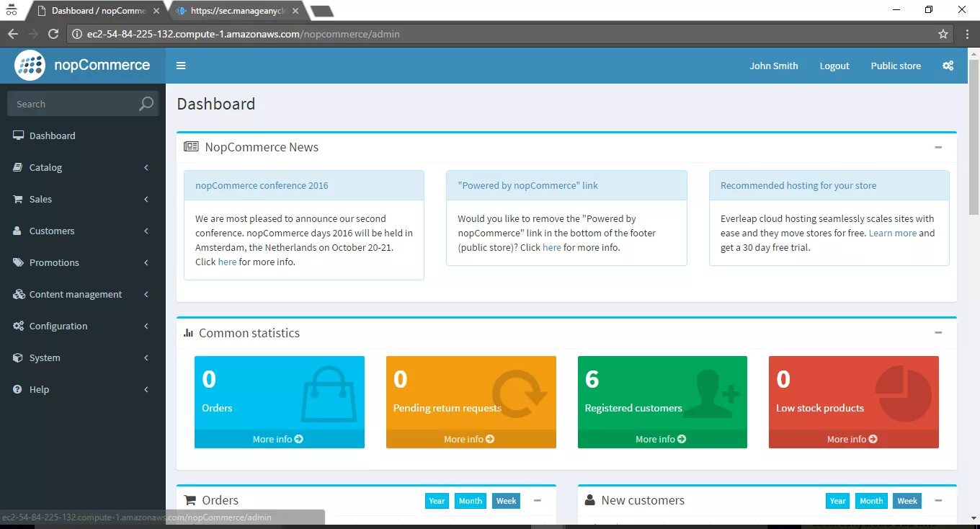Expand the Catalog menu chevron
The image size is (980, 529).
click(x=146, y=167)
